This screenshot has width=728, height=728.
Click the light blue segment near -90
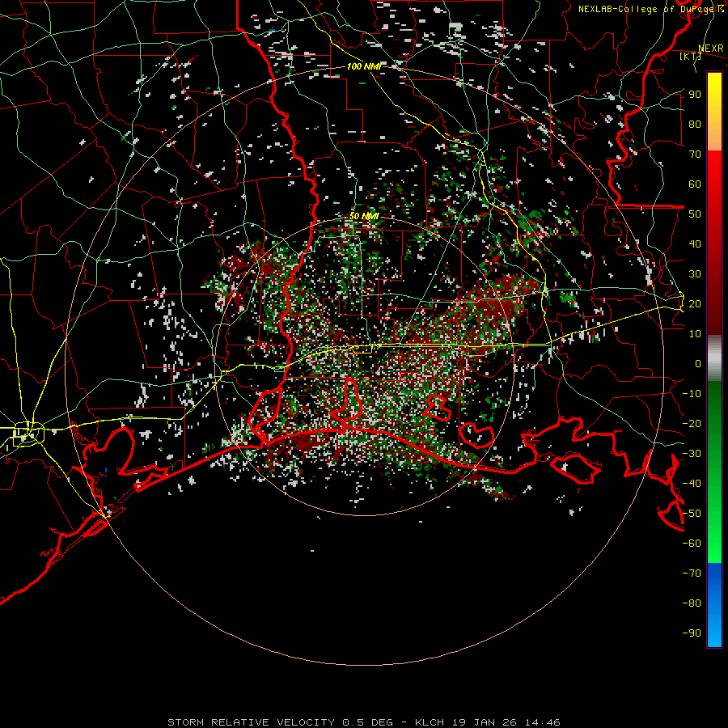coord(714,629)
